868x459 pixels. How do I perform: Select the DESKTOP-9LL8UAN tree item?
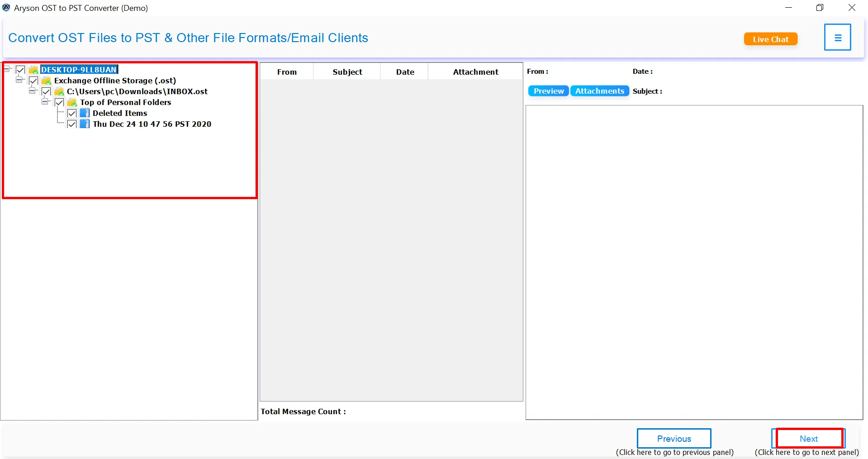(x=79, y=70)
